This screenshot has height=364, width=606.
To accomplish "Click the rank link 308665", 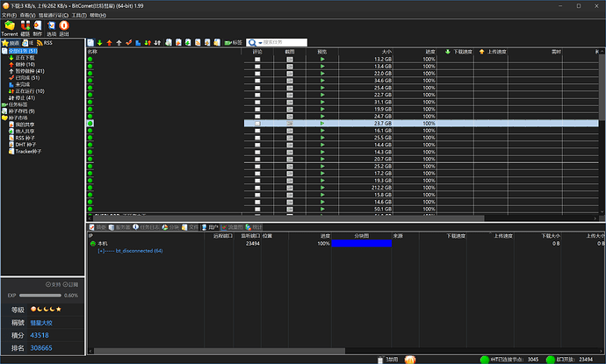I will 41,348.
